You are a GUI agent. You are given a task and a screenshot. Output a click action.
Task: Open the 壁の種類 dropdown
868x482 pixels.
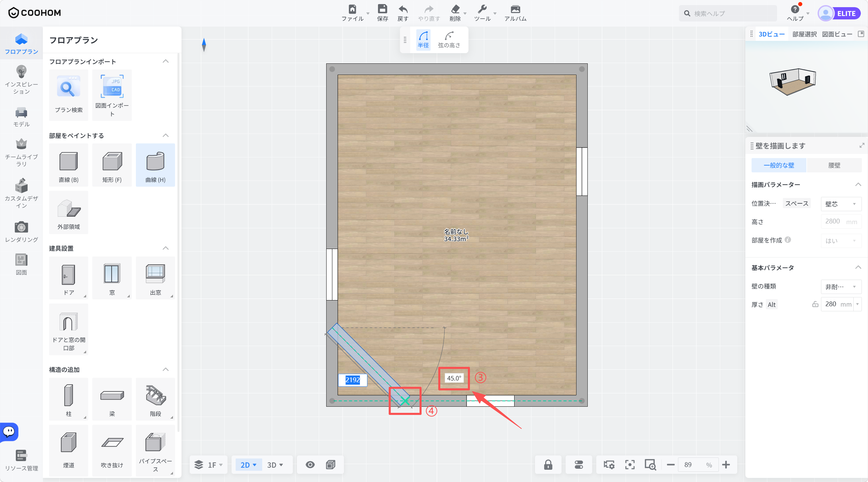pyautogui.click(x=841, y=286)
